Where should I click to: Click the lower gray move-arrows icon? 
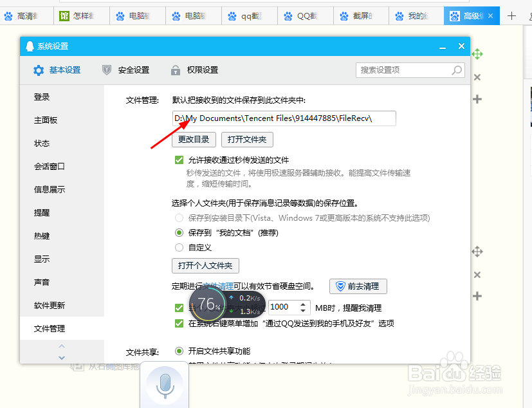(x=477, y=252)
